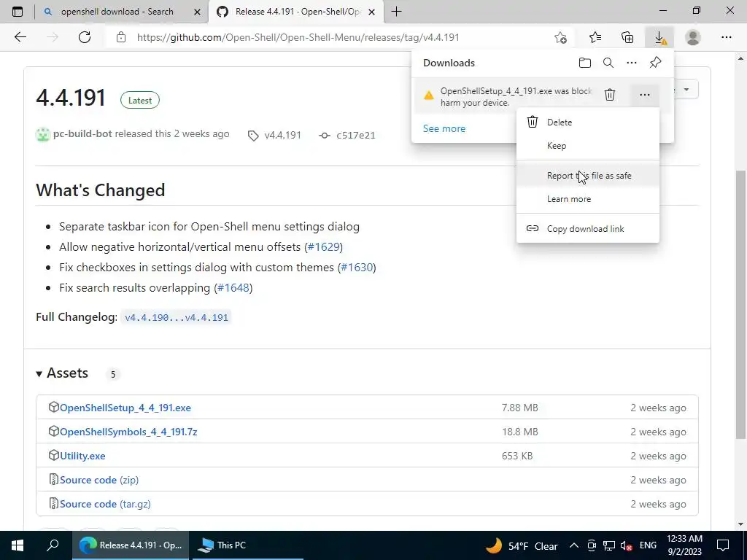Image resolution: width=747 pixels, height=560 pixels.
Task: Open the Favorites list icon
Action: [x=595, y=37]
